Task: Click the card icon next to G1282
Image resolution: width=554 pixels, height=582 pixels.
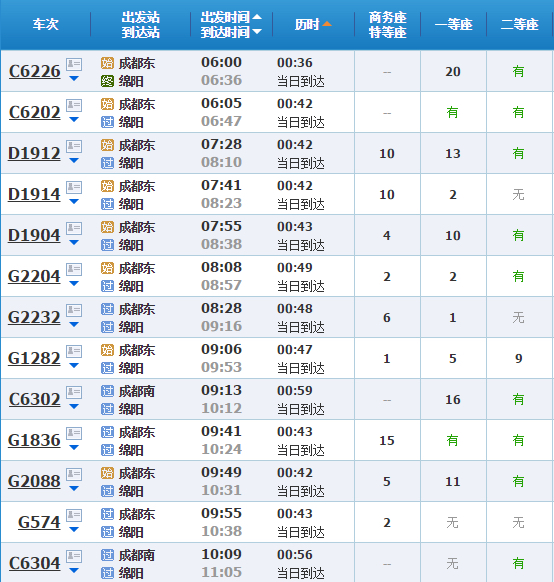Action: click(x=74, y=351)
